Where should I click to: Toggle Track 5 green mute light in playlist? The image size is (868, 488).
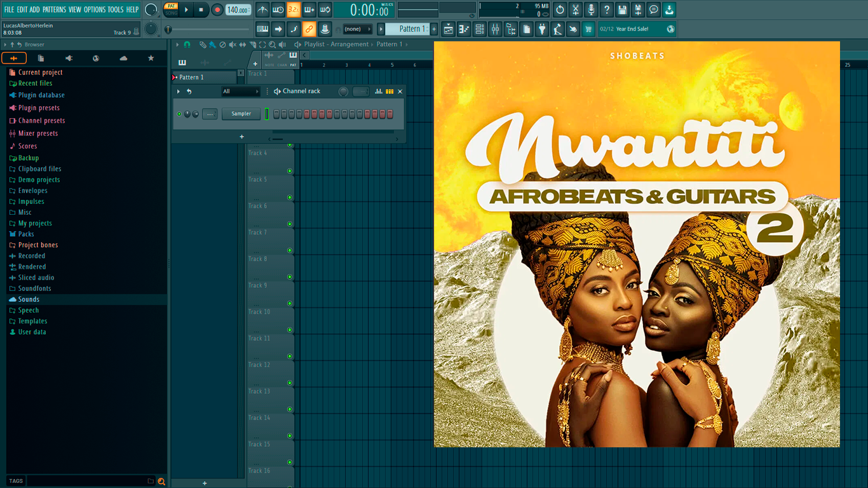tap(290, 197)
